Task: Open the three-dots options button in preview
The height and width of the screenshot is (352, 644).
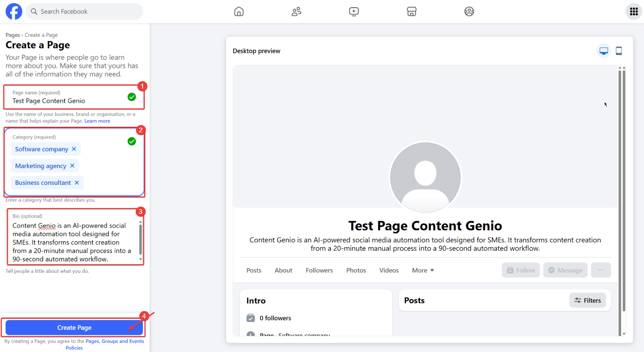Action: click(601, 270)
